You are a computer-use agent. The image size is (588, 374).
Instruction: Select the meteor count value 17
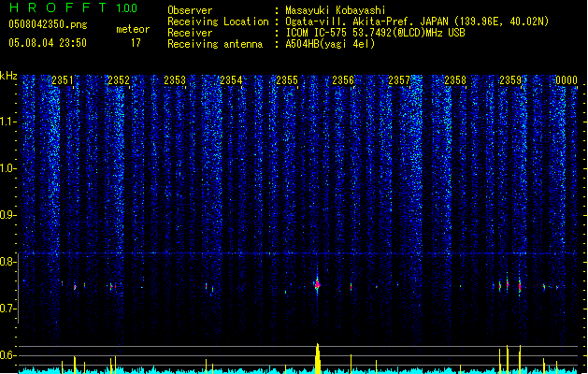tap(136, 43)
